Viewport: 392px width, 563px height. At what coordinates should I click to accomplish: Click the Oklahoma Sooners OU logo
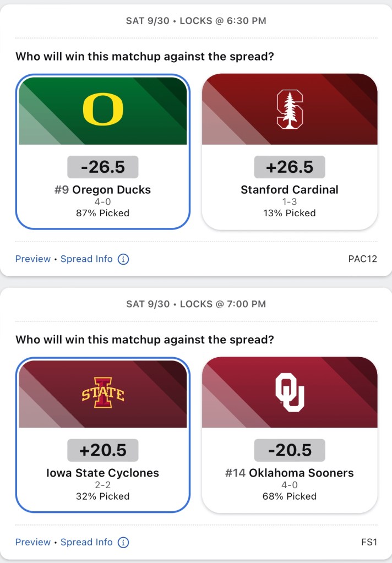[290, 392]
